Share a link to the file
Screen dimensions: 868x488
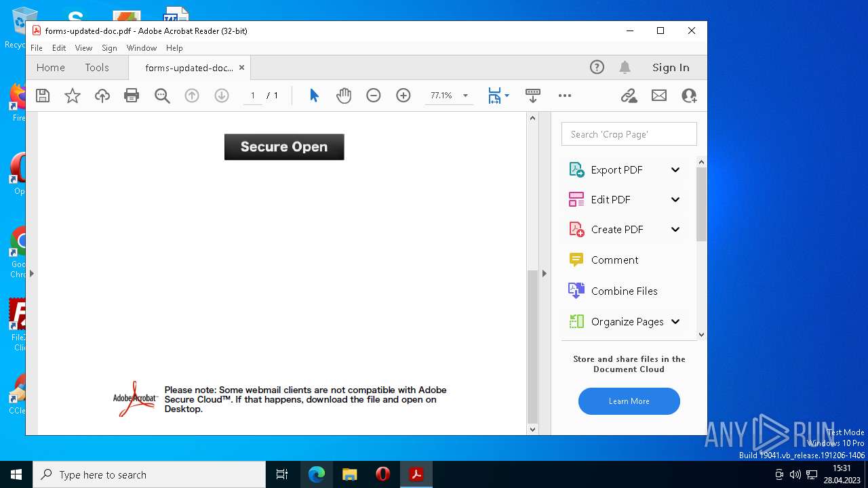click(629, 96)
